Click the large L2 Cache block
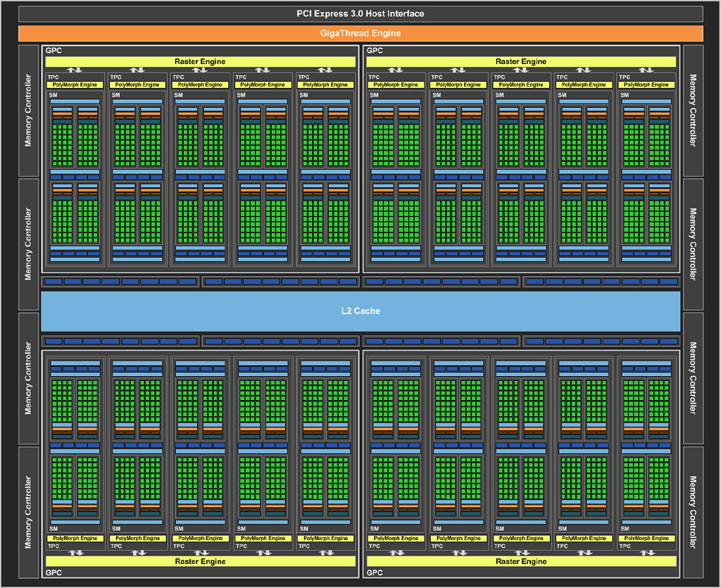The height and width of the screenshot is (588, 721). 360,311
